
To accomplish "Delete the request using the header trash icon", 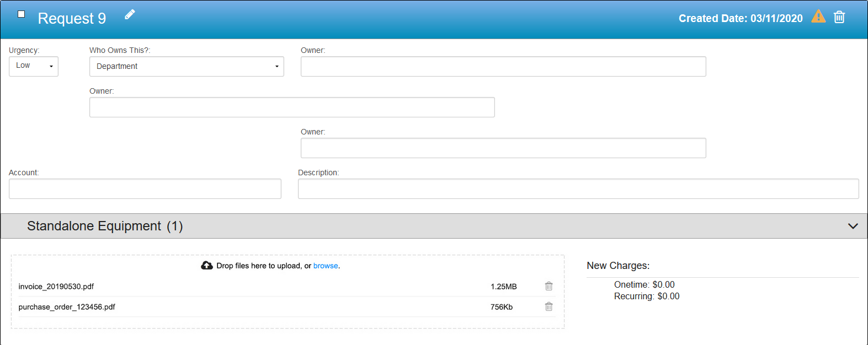I will tap(839, 17).
